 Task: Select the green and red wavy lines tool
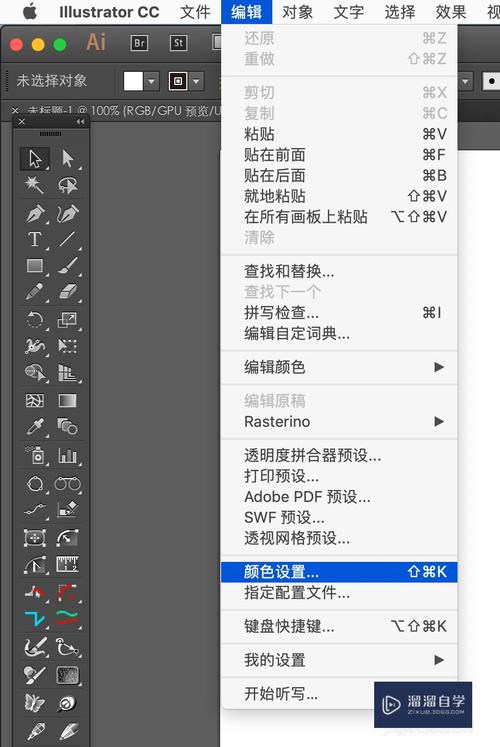point(68,619)
